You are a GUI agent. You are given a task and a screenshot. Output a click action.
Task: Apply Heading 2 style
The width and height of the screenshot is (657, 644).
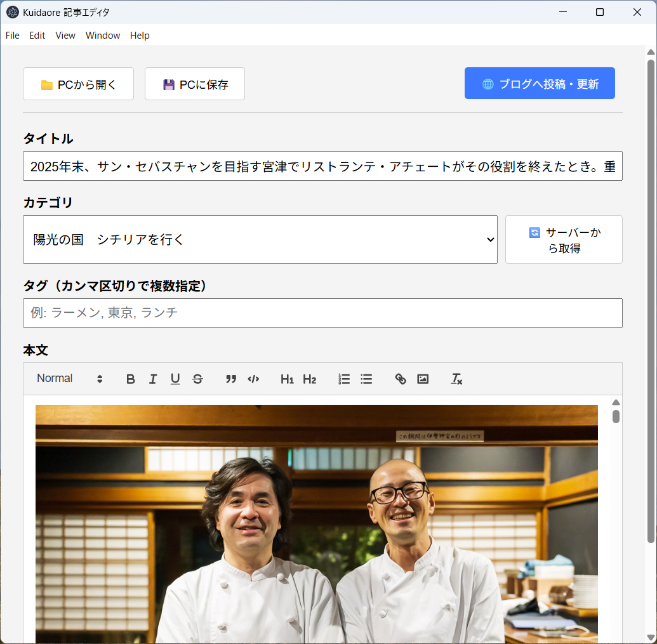(309, 379)
